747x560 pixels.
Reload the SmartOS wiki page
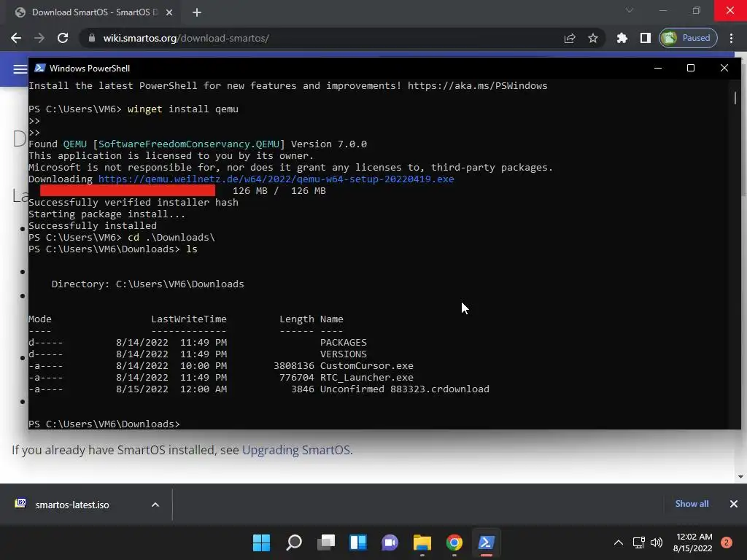point(63,38)
